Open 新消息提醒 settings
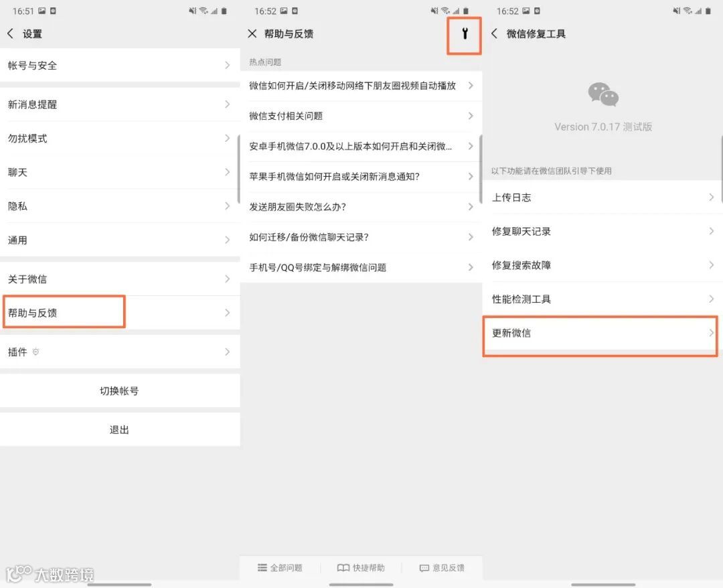723x588 pixels. (120, 104)
